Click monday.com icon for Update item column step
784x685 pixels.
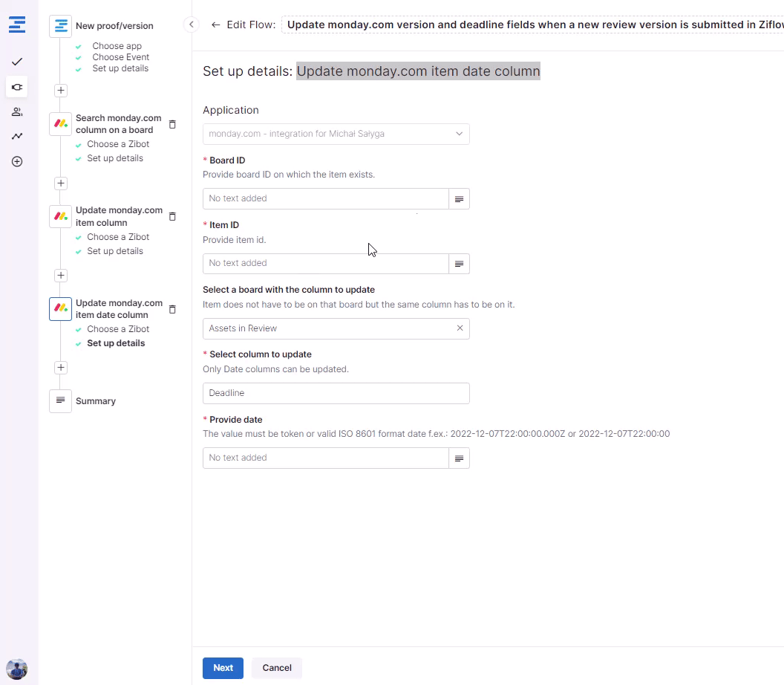(60, 217)
